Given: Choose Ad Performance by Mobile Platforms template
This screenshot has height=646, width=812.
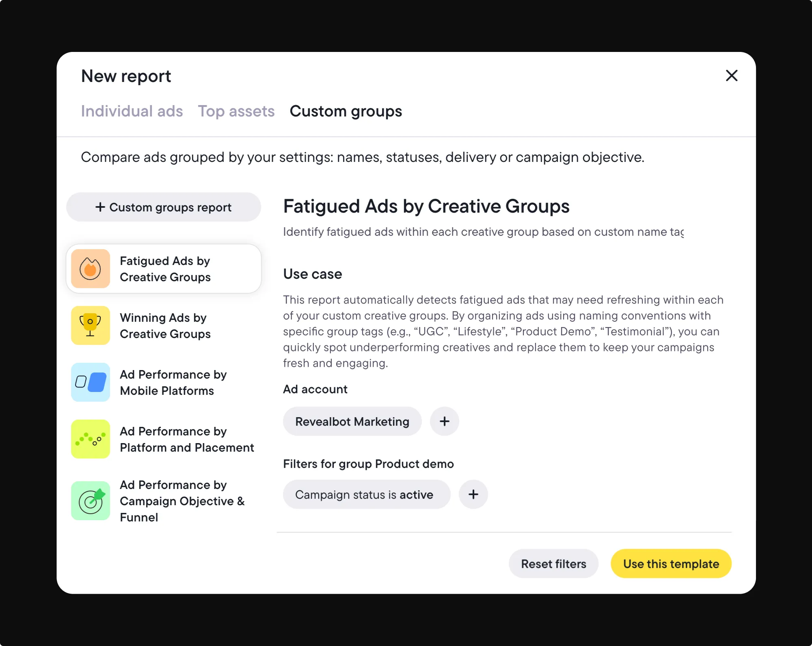Looking at the screenshot, I should pos(173,382).
